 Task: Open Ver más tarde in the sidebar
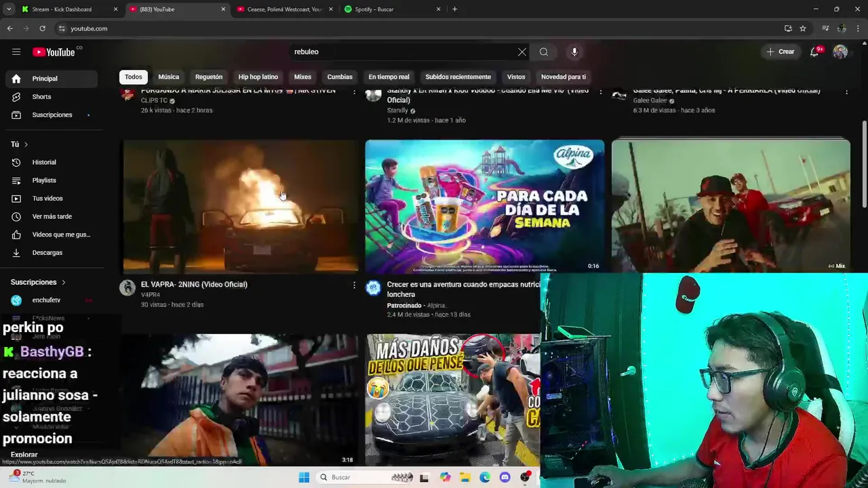(x=52, y=217)
